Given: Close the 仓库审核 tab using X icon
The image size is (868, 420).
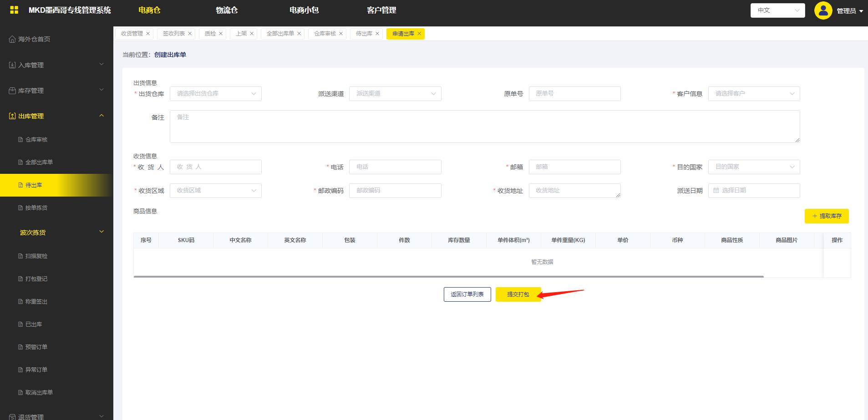Looking at the screenshot, I should (x=341, y=34).
